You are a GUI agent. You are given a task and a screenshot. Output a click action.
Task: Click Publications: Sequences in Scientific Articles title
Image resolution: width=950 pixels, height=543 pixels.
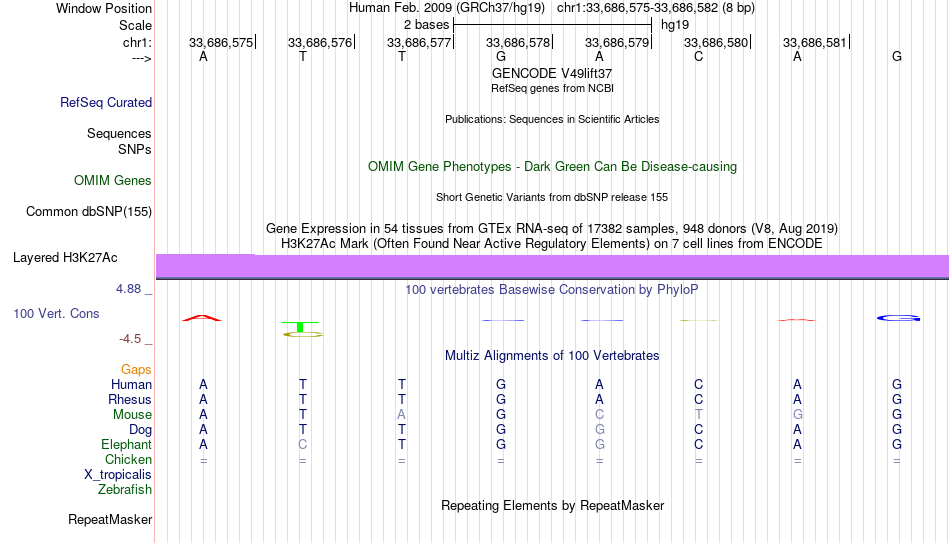pos(552,119)
